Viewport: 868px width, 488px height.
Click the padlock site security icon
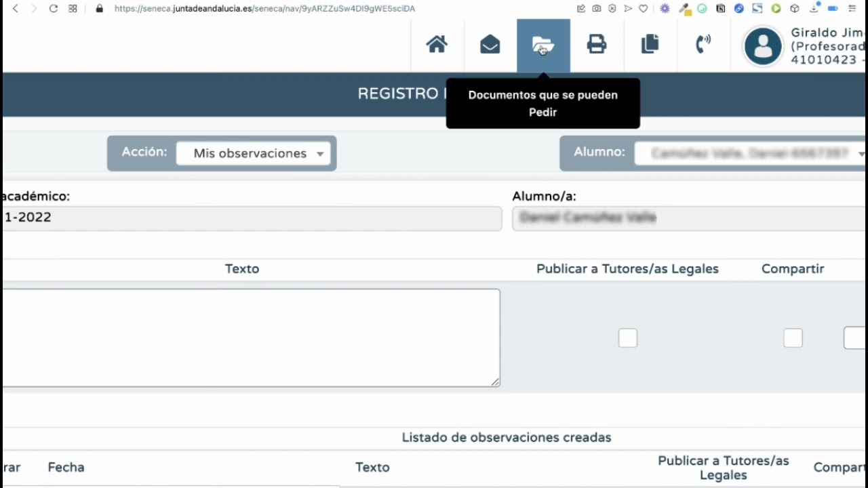click(100, 9)
